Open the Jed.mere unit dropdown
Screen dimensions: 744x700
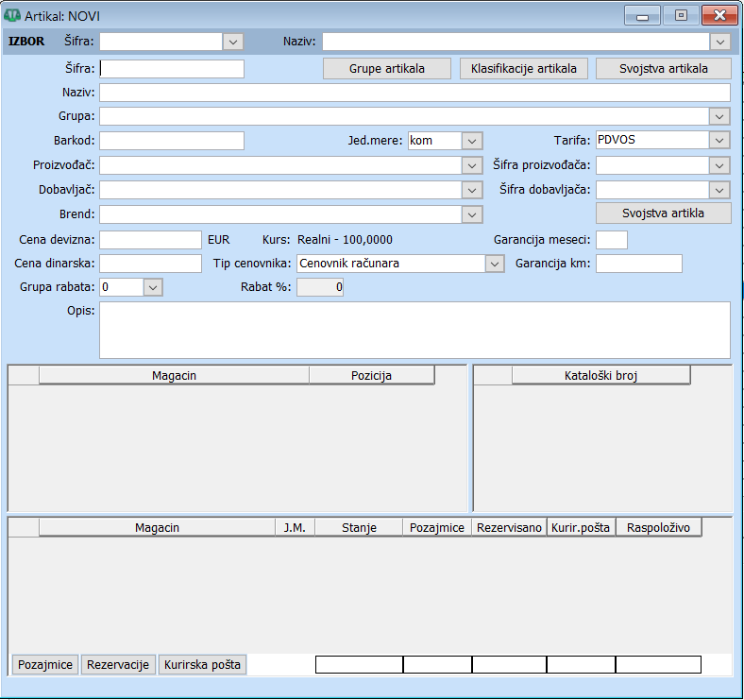pyautogui.click(x=473, y=141)
